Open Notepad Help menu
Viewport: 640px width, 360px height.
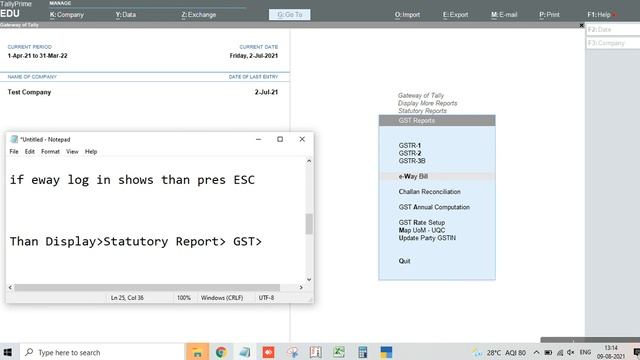tap(91, 151)
